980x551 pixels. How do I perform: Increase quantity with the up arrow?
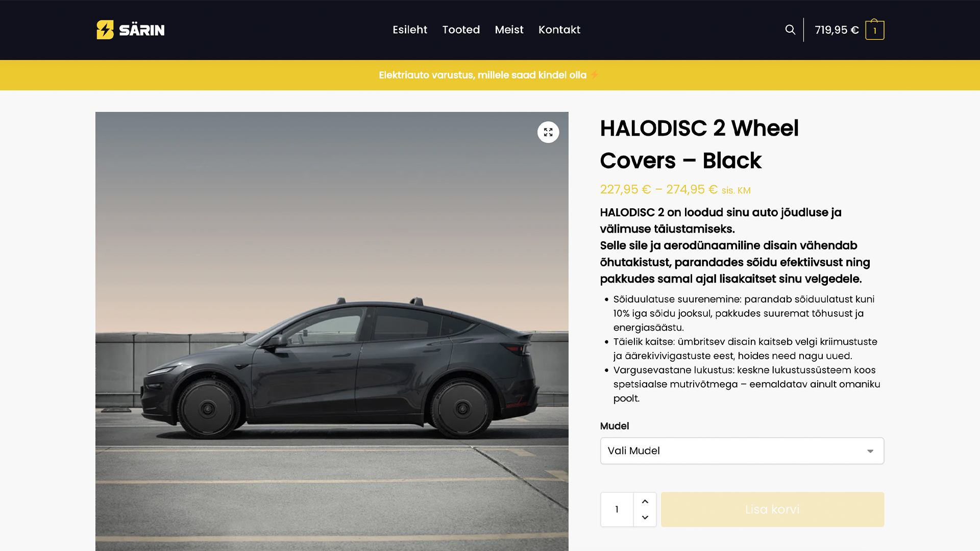645,502
